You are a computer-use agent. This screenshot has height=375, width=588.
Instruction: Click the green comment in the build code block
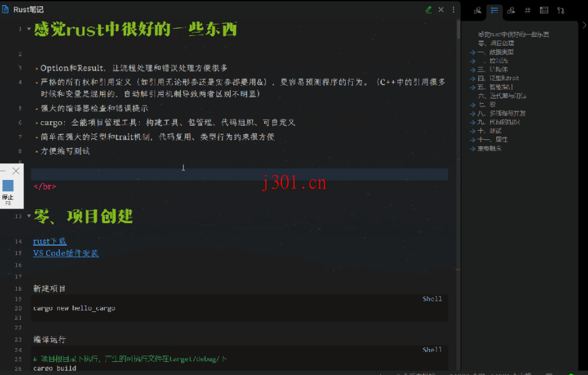pos(130,359)
